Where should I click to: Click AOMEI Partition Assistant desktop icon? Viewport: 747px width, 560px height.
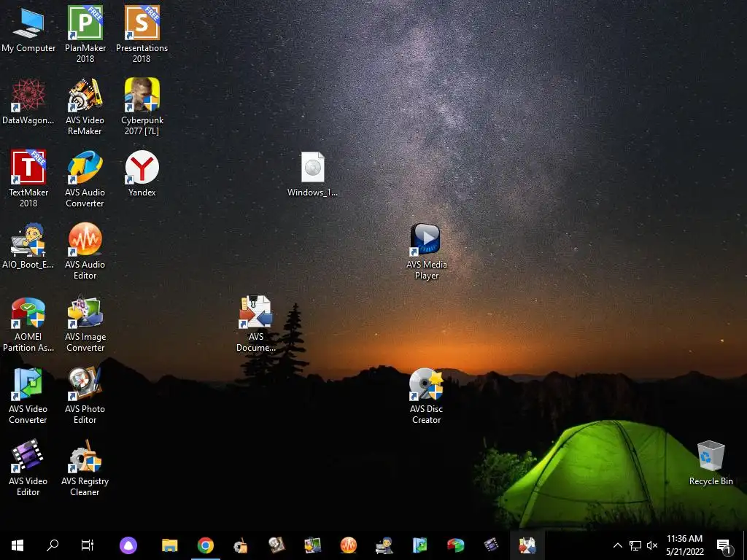point(28,324)
